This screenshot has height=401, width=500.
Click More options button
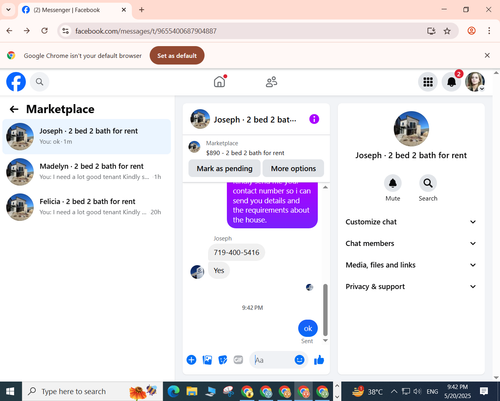click(293, 168)
